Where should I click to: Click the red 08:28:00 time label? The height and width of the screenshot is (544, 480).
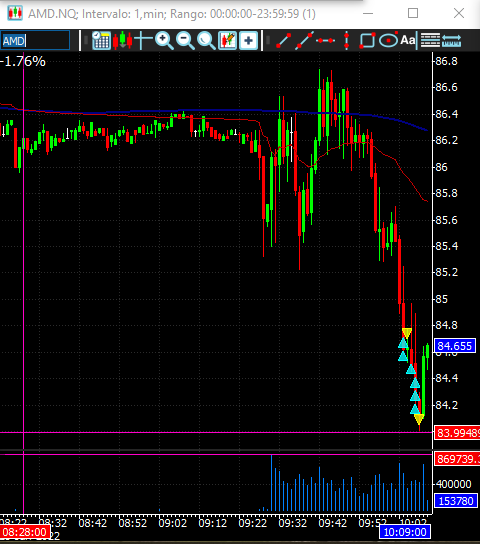pos(25,532)
